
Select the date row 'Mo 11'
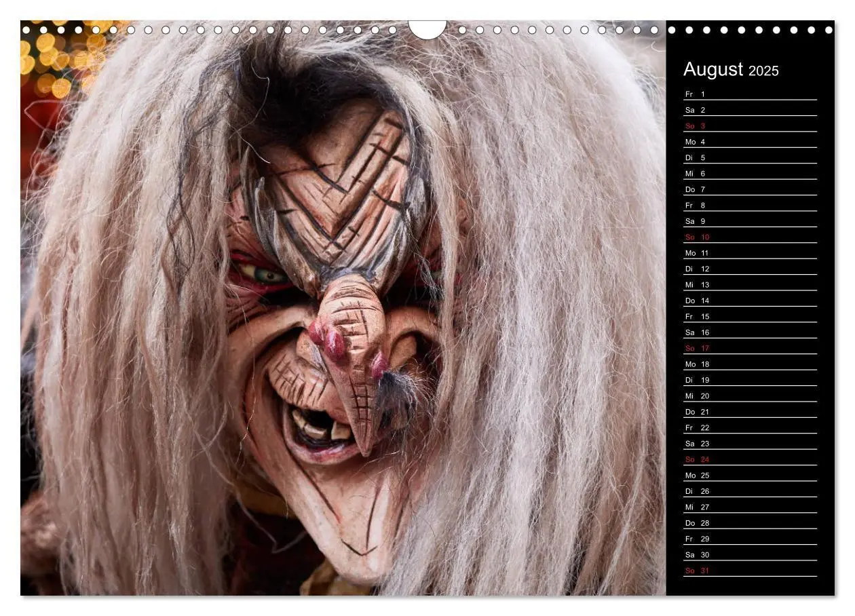pos(750,253)
